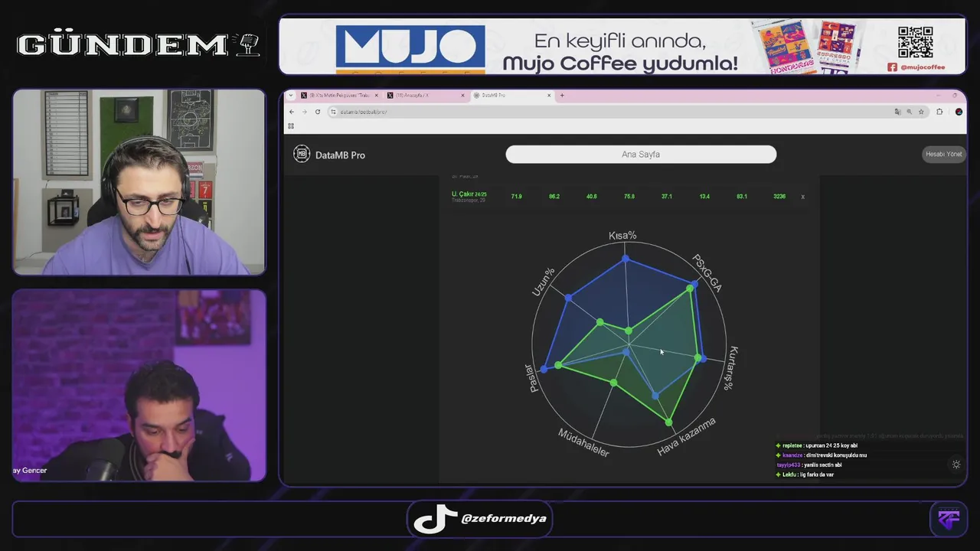Click the 71.9 value in player row

tap(517, 197)
